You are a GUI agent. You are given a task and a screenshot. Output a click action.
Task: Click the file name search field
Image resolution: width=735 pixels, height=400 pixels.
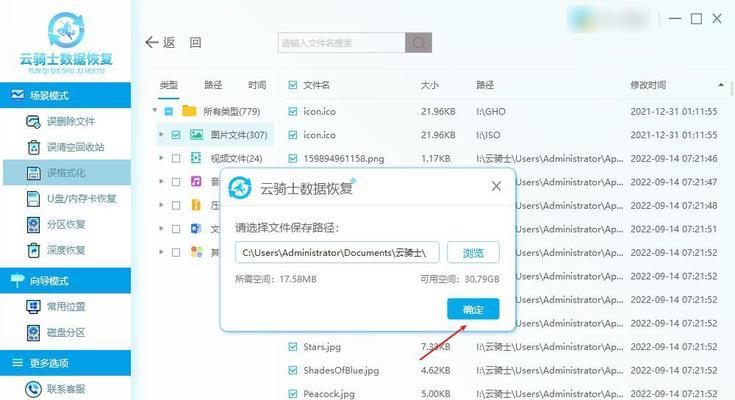tap(341, 43)
